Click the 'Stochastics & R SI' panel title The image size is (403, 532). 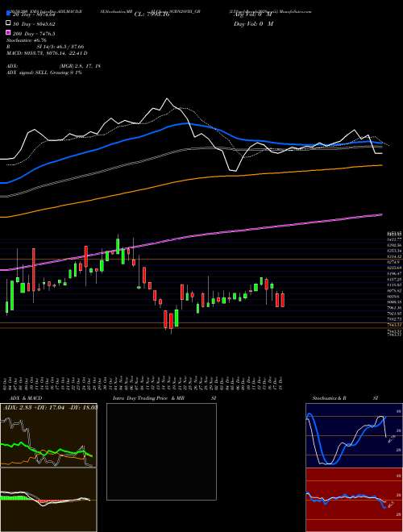pos(345,398)
